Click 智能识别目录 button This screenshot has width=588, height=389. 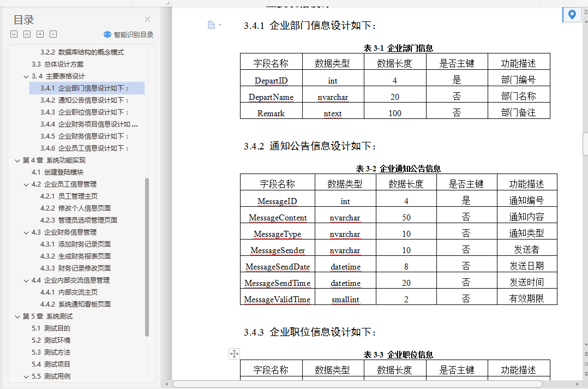coord(129,34)
